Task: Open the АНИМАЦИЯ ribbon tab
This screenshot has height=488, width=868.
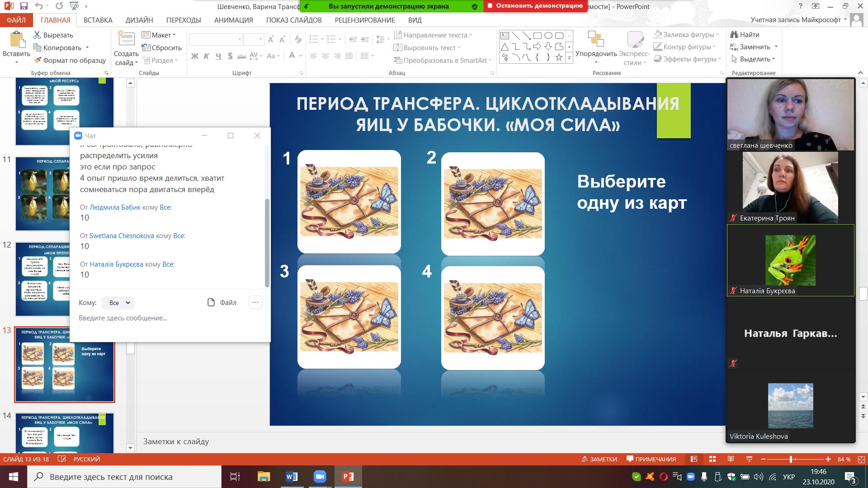Action: pos(233,20)
